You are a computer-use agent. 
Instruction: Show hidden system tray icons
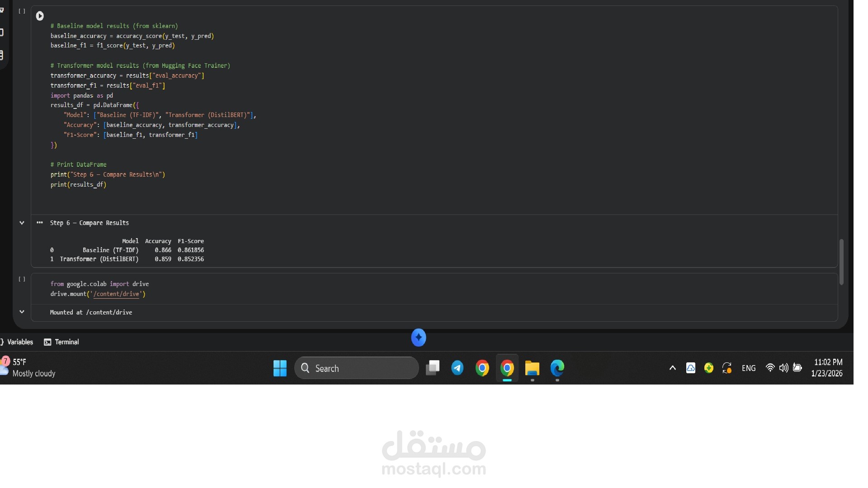tap(672, 368)
